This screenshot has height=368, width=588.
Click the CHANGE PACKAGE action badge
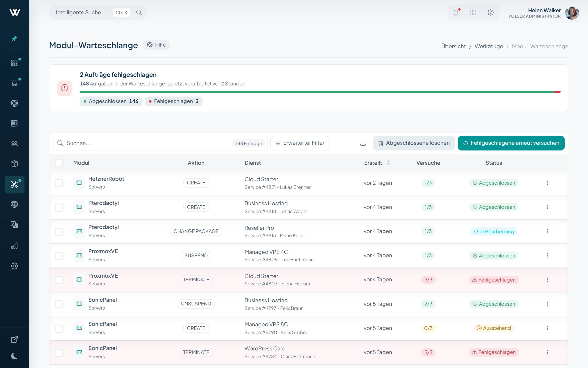click(x=196, y=231)
